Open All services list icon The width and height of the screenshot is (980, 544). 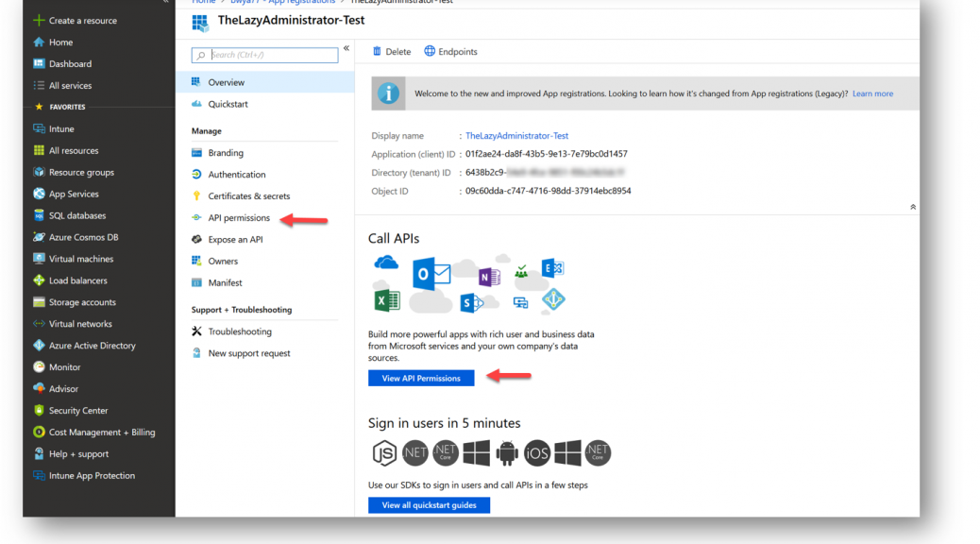[39, 85]
